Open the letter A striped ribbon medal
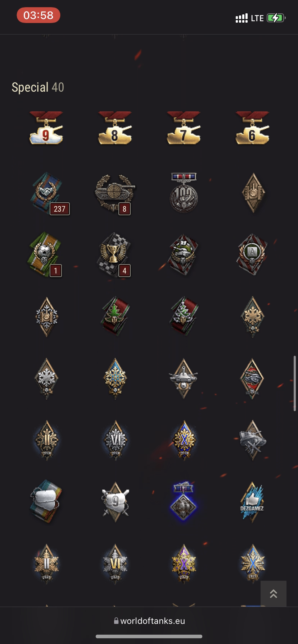The image size is (298, 644). pos(252,254)
